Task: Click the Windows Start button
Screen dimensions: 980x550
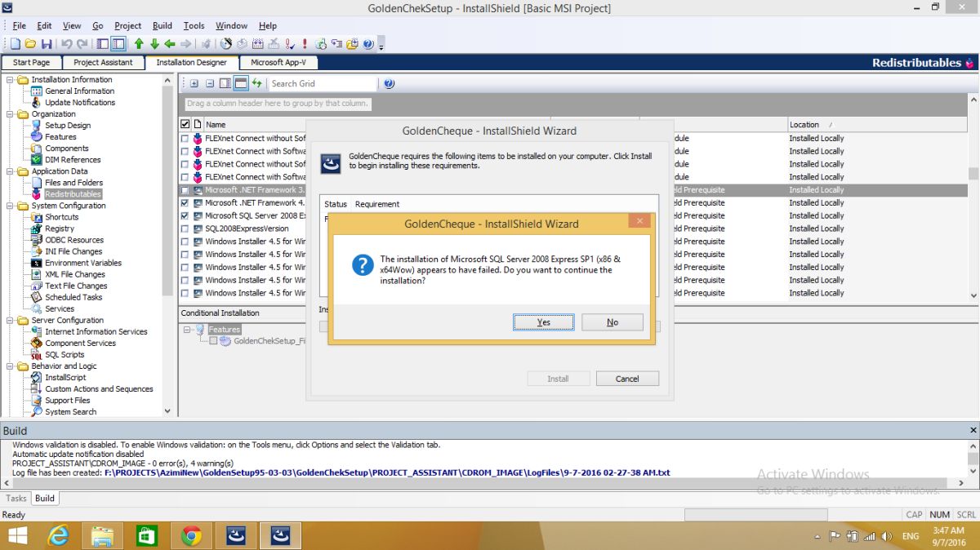Action: tap(17, 535)
